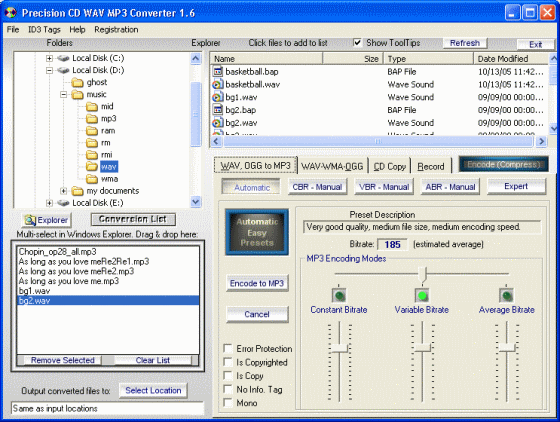Click the Remove Selected button
The width and height of the screenshot is (560, 422).
tap(63, 360)
